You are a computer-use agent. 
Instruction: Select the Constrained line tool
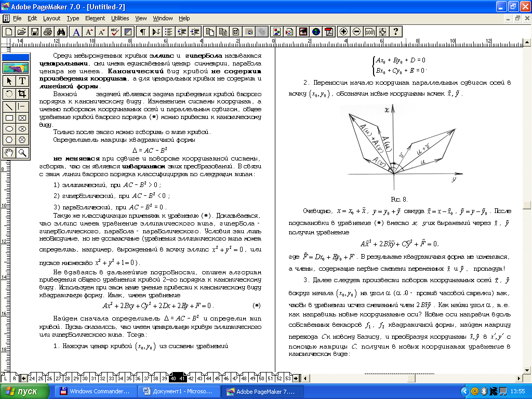pos(22,107)
